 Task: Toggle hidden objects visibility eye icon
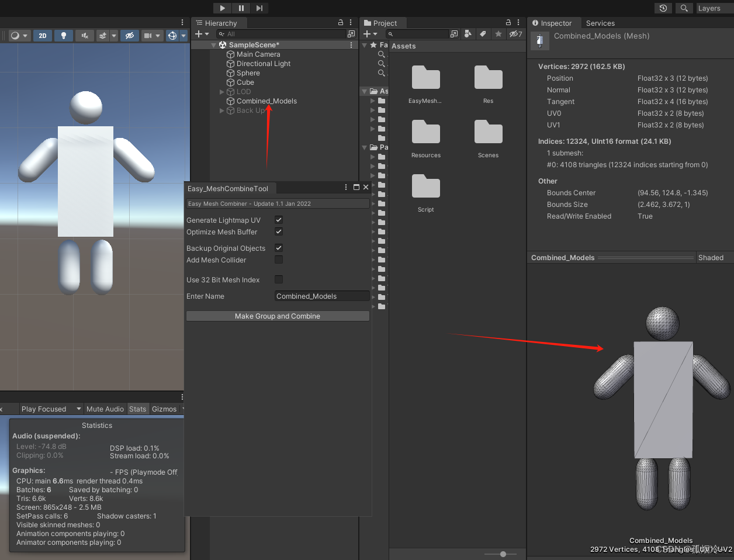(130, 36)
